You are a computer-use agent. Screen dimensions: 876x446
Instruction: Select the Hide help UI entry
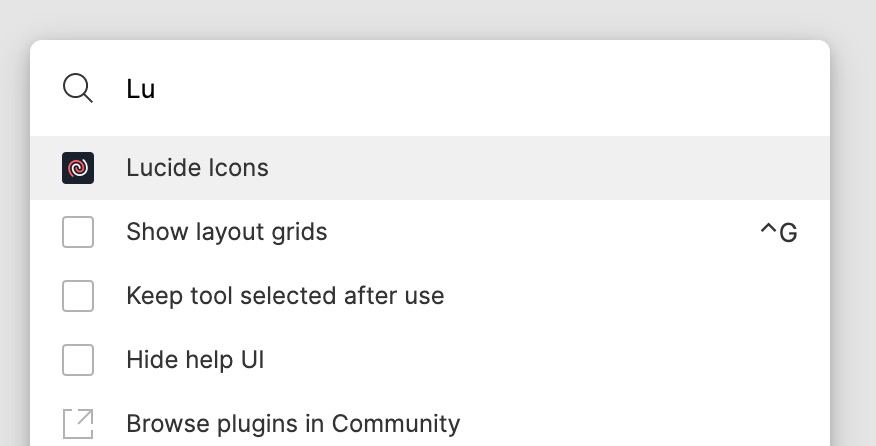point(195,360)
